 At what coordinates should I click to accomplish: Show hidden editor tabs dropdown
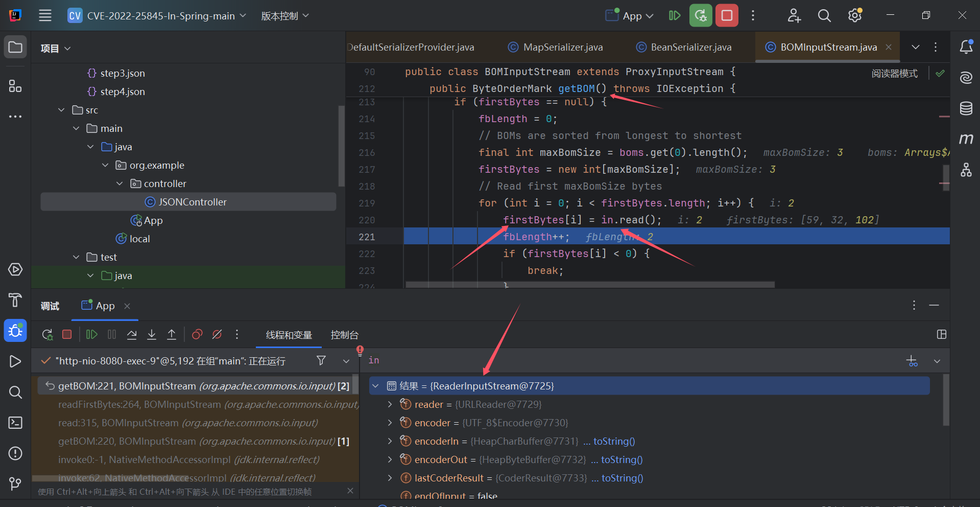(x=915, y=47)
